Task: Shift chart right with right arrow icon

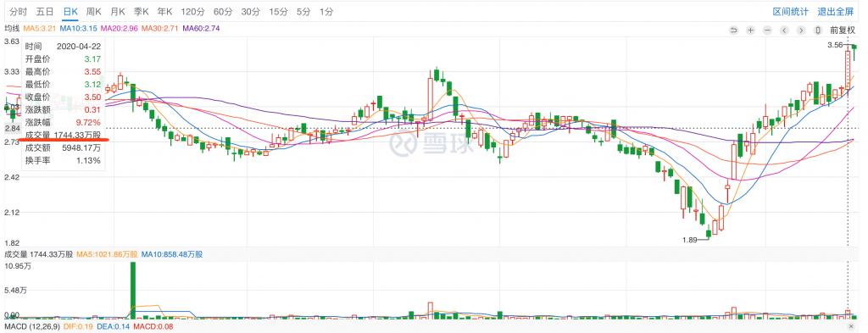Action: [801, 30]
